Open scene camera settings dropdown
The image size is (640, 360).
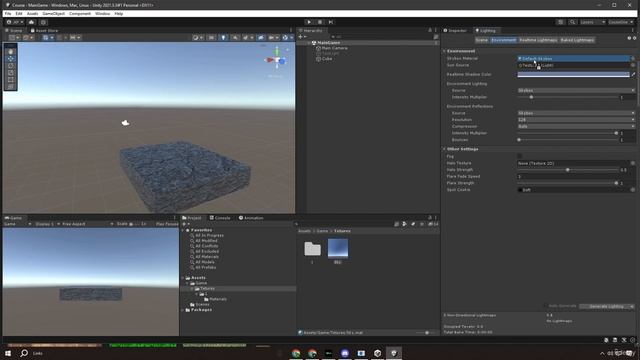click(x=273, y=38)
